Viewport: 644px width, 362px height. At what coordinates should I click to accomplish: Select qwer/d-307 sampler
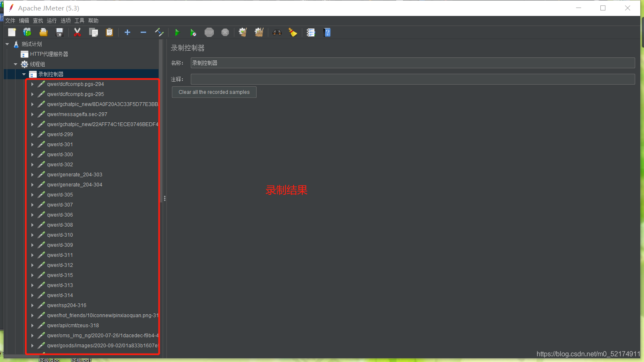pyautogui.click(x=60, y=205)
